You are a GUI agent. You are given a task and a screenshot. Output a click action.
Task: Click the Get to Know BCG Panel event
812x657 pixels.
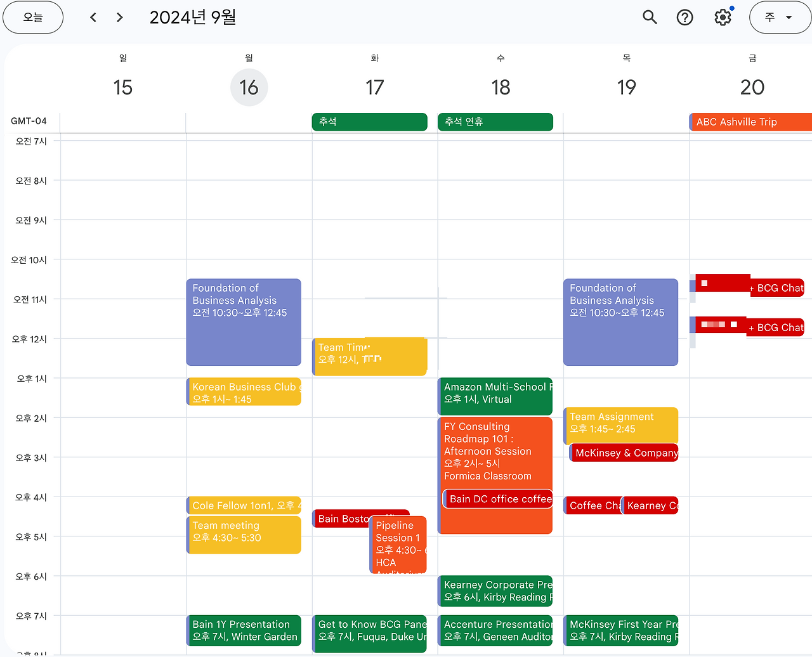coord(369,631)
